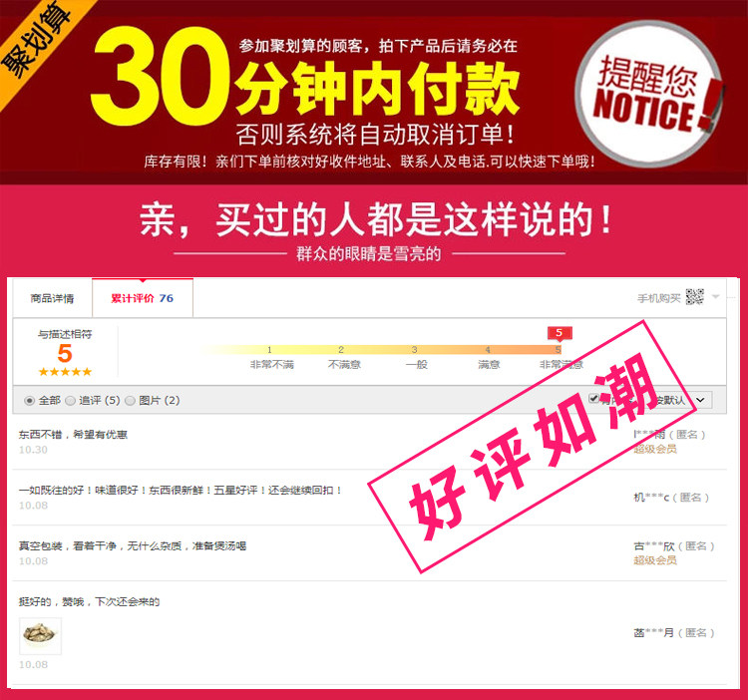748x700 pixels.
Task: Click the 超级会员 label under the first reviewer
Action: [x=655, y=449]
